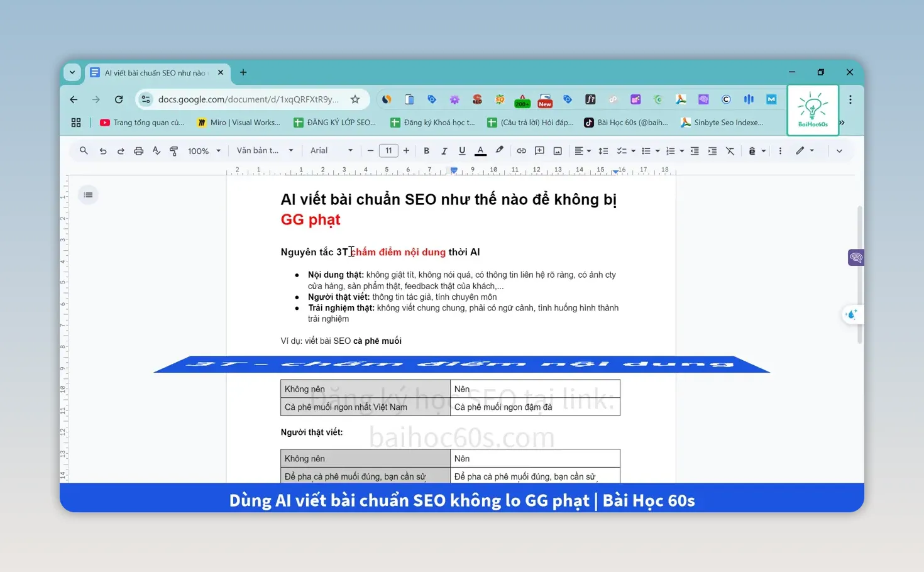Decrease font size with the minus button

(370, 151)
